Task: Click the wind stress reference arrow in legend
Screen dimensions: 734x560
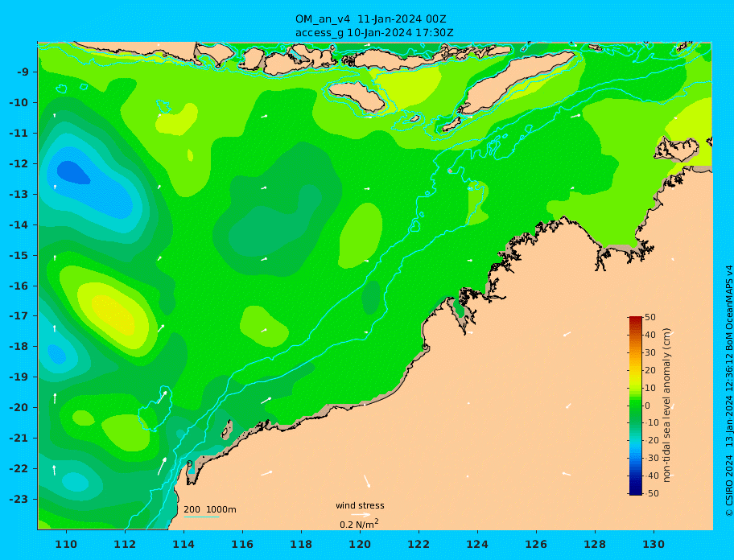Action: tap(361, 515)
